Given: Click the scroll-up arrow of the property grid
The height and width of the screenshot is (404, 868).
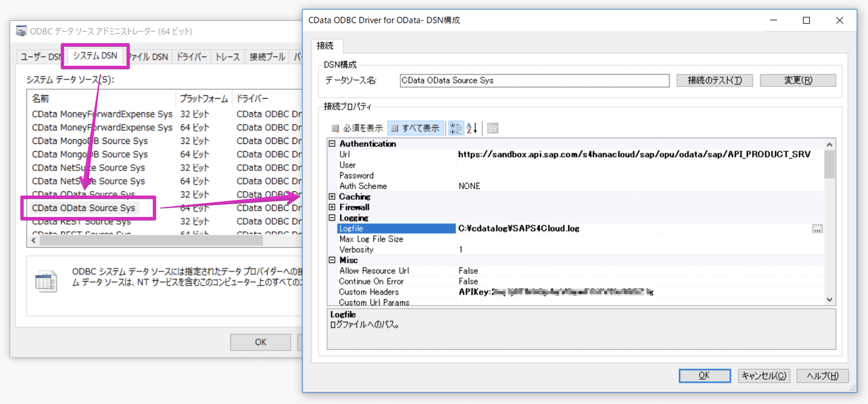Looking at the screenshot, I should click(x=830, y=145).
